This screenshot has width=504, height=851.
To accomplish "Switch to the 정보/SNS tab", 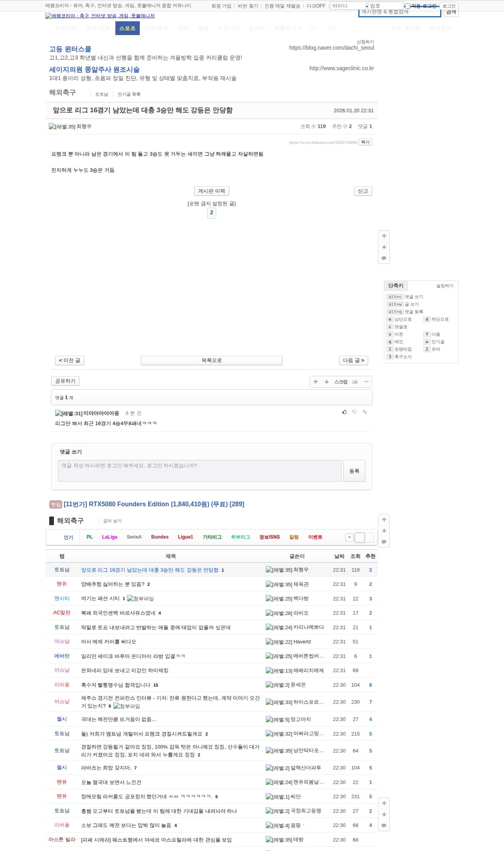I will (270, 537).
